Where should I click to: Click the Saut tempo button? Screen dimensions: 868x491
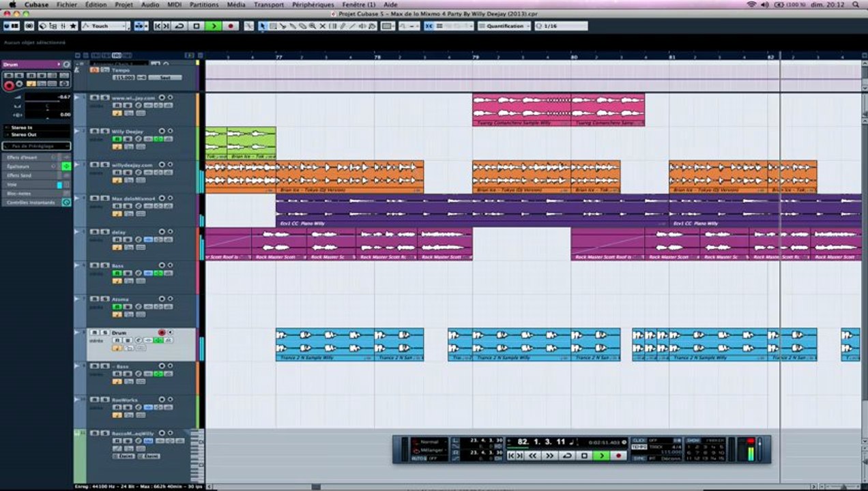[x=164, y=78]
